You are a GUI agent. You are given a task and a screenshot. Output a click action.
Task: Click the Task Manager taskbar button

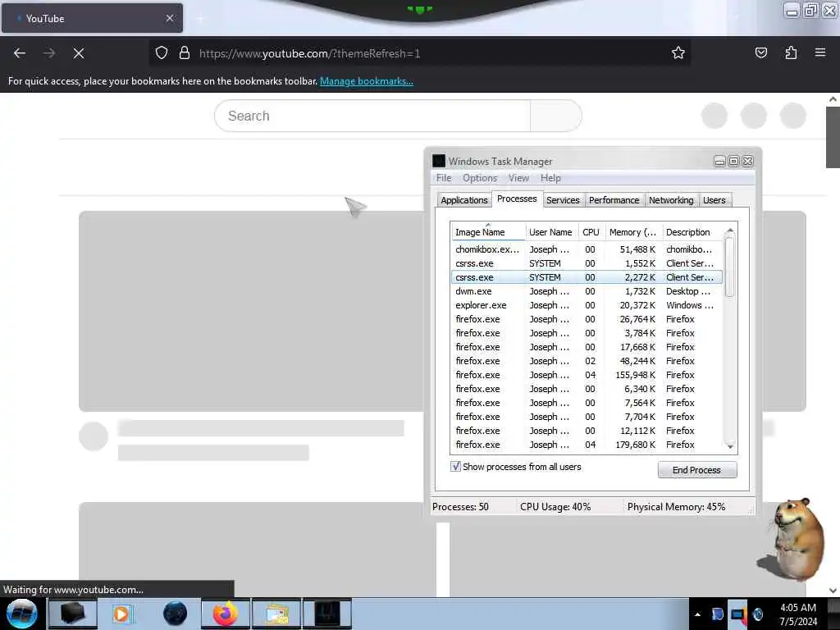[326, 614]
